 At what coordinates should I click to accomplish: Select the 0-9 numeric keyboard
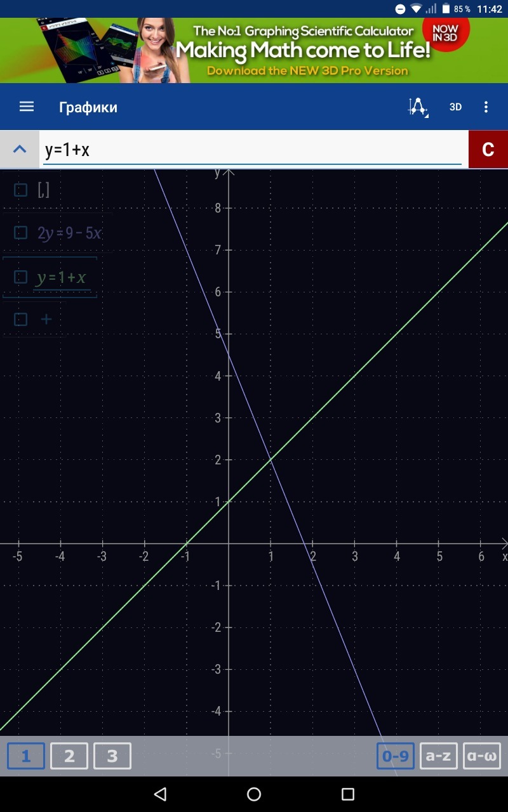[x=396, y=756]
